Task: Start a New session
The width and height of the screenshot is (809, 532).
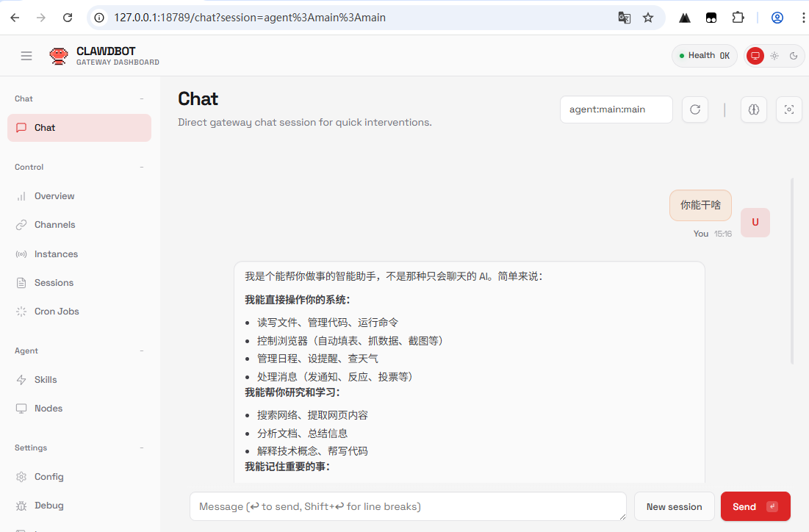Action: 674,506
